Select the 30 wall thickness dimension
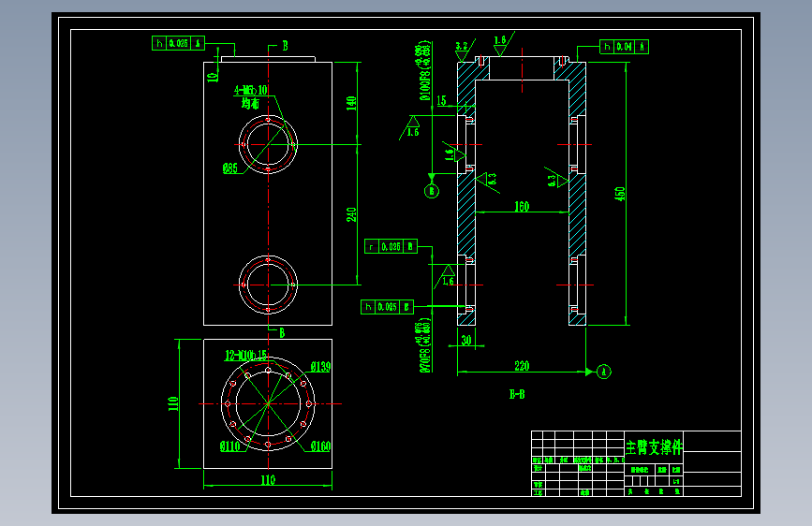 466,340
